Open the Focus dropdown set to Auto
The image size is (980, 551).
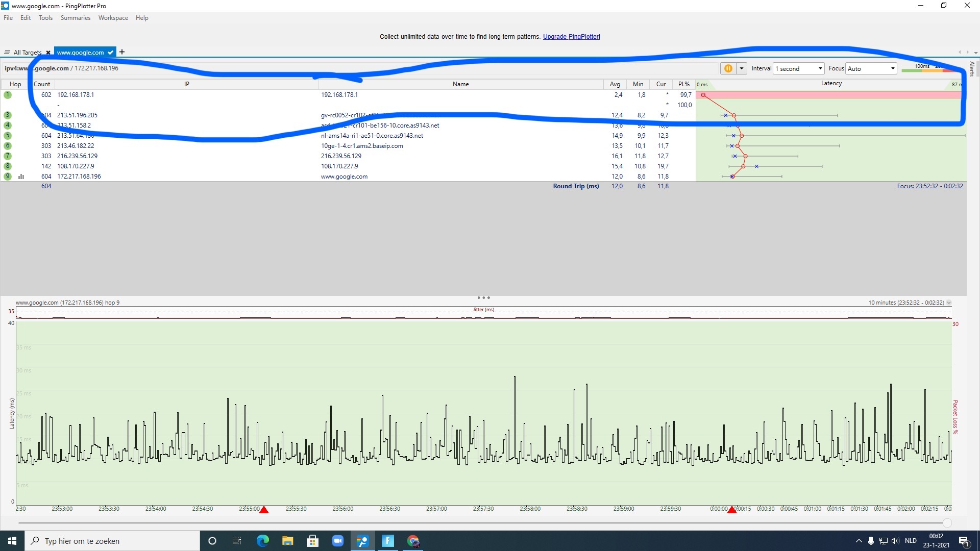[871, 68]
